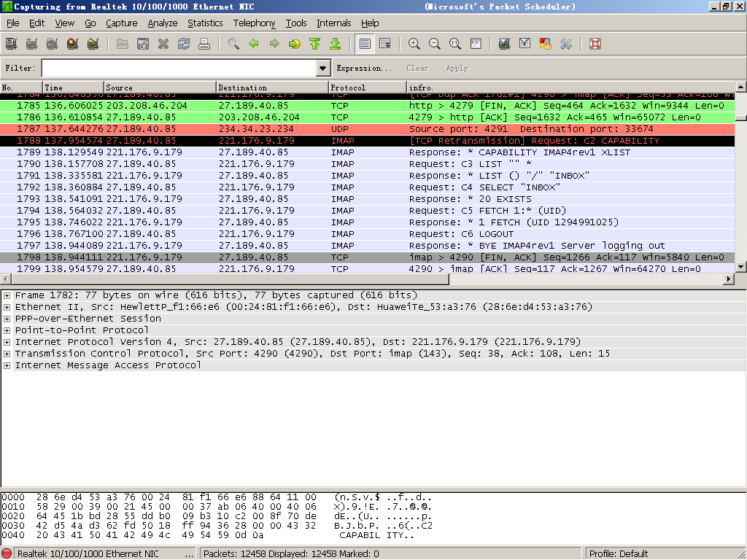Open the Telephony menu
This screenshot has height=560, width=747.
coord(254,23)
